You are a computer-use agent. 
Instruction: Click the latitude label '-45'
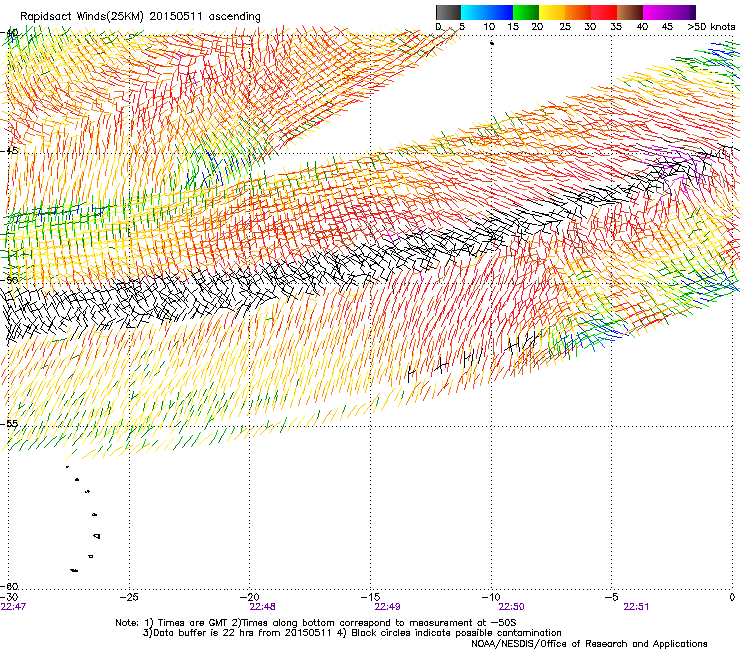pyautogui.click(x=10, y=151)
